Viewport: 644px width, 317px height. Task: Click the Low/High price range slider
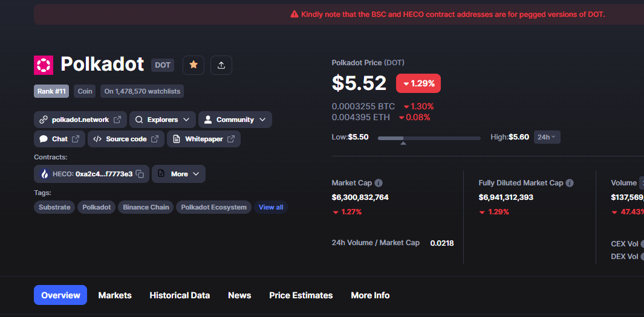pos(429,138)
